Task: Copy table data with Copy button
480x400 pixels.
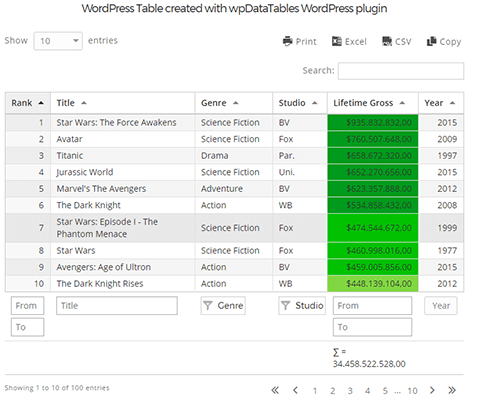Action: 444,41
